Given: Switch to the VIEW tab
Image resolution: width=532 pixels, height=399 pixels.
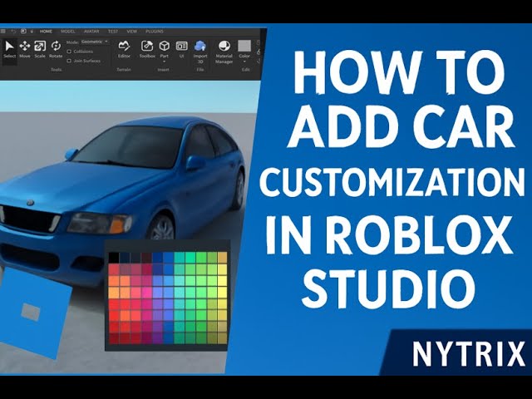Looking at the screenshot, I should point(131,32).
